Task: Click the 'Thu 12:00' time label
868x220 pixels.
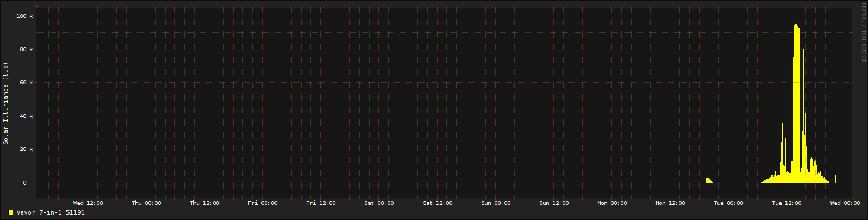Action: click(204, 203)
